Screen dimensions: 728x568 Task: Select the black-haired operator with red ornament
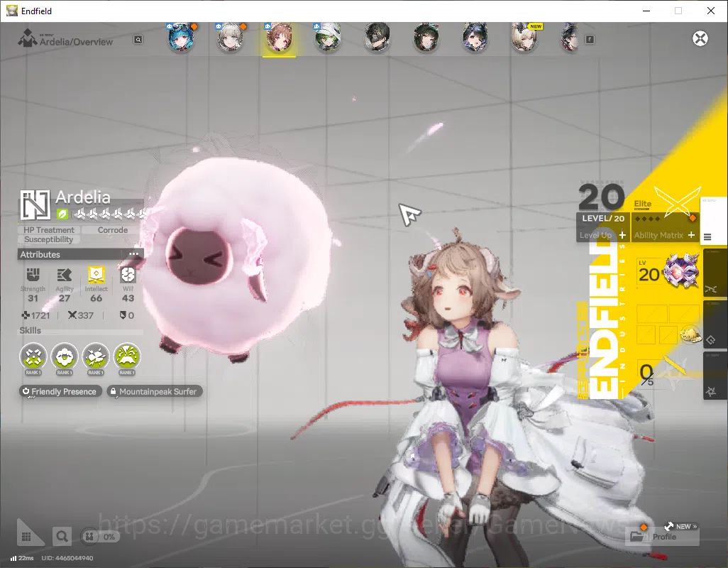coord(425,38)
